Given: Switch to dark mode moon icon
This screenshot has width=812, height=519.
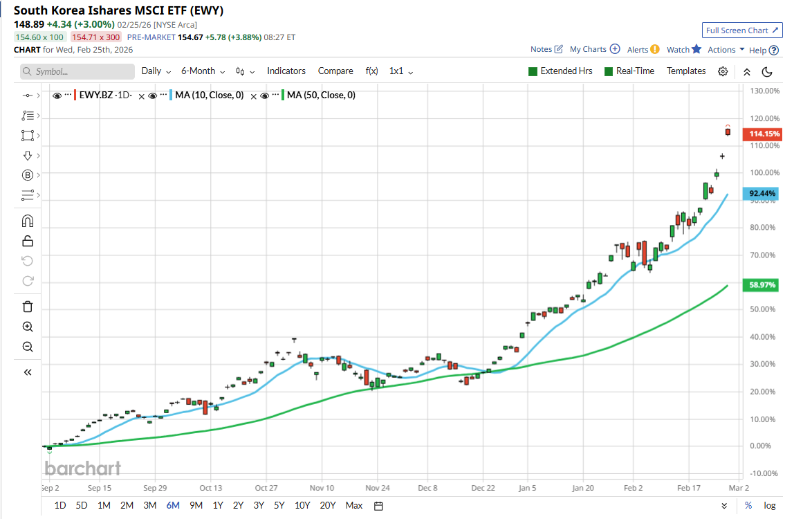Looking at the screenshot, I should pos(766,71).
